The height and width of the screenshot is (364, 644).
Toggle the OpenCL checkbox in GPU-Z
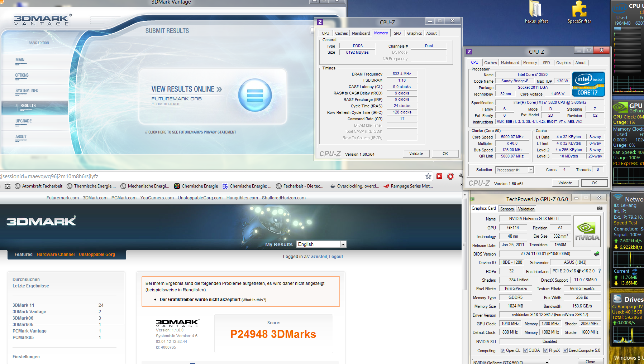503,350
